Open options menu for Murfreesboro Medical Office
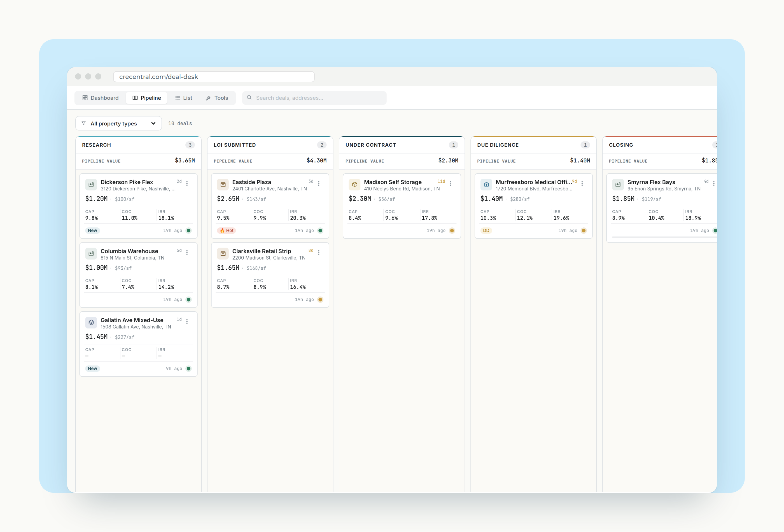This screenshot has height=532, width=784. pos(582,183)
